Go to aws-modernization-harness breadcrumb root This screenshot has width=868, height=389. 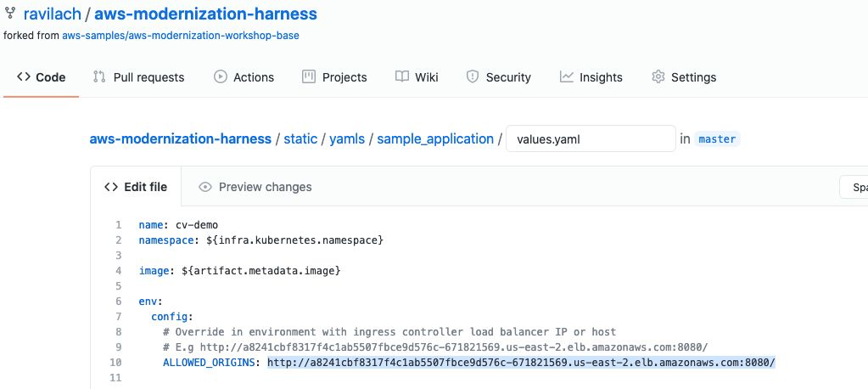coord(181,138)
